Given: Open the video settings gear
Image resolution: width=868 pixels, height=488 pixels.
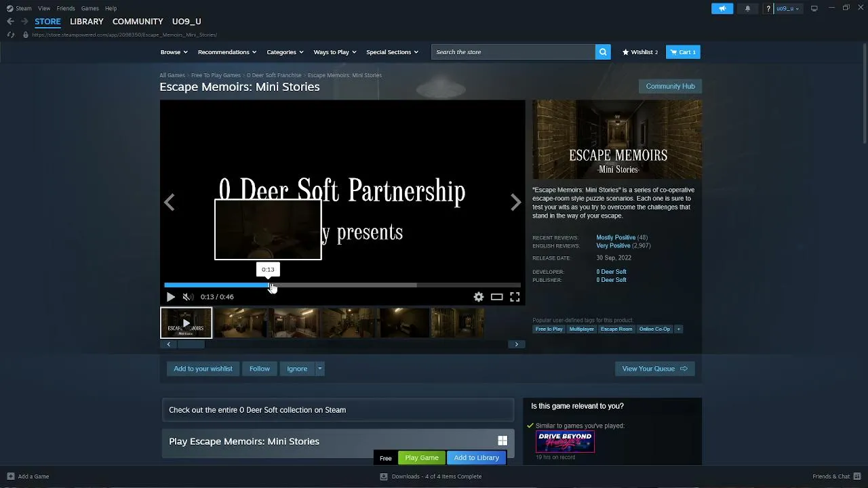Looking at the screenshot, I should (x=479, y=297).
